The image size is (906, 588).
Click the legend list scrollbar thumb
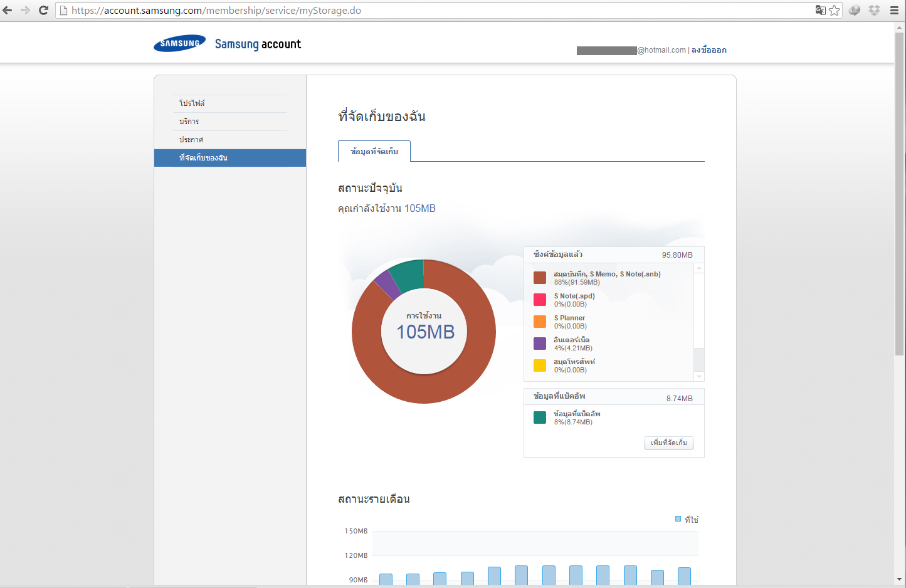pyautogui.click(x=699, y=360)
